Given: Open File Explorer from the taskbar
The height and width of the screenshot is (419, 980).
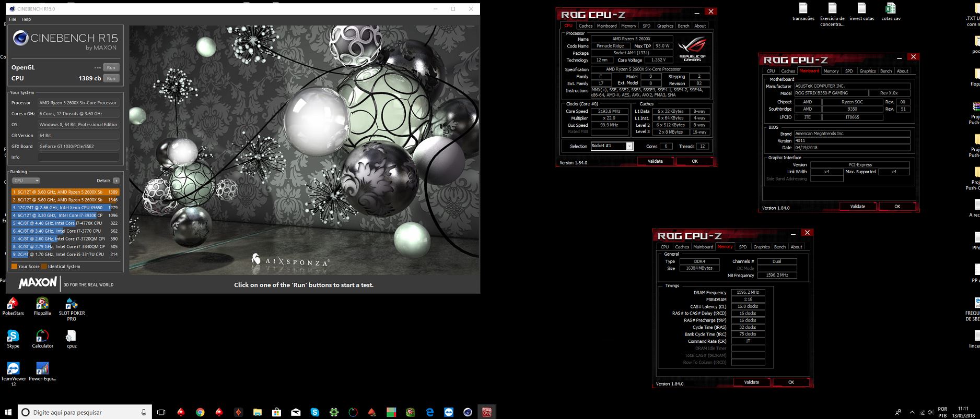Looking at the screenshot, I should 257,412.
